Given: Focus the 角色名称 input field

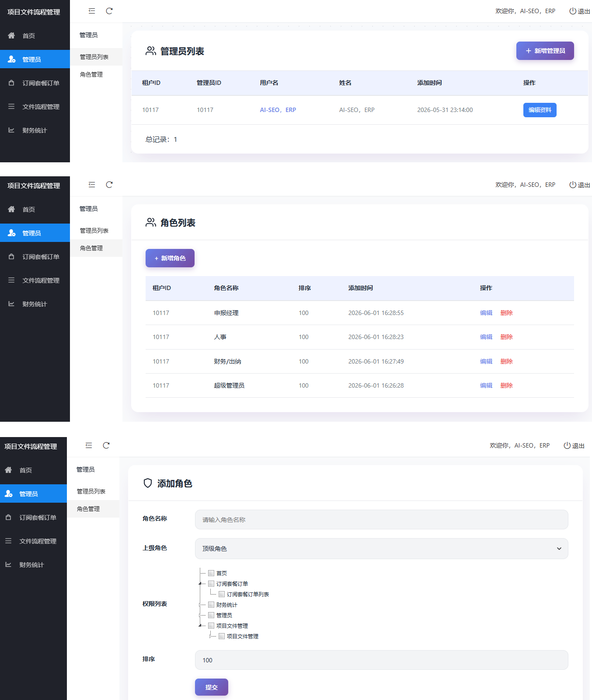Looking at the screenshot, I should (x=381, y=520).
